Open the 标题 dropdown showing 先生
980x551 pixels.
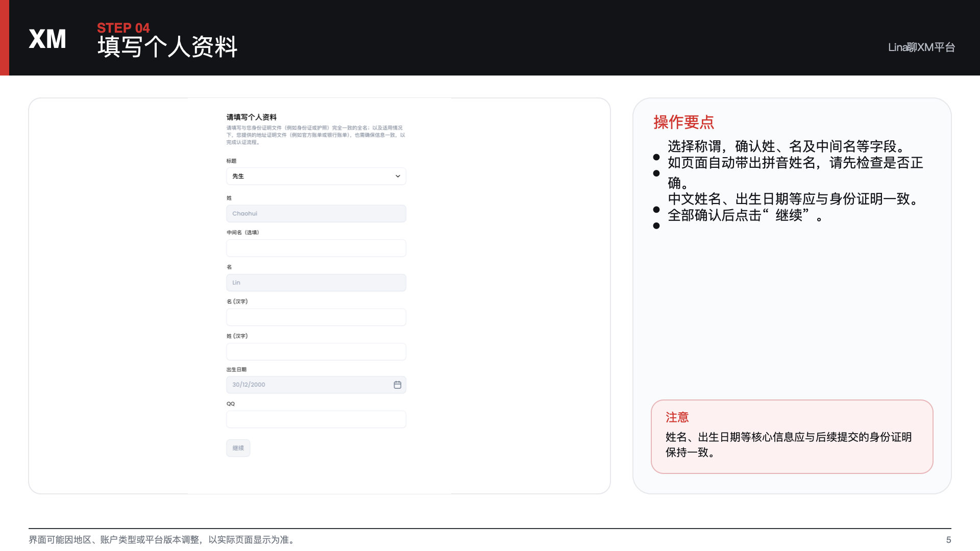316,176
